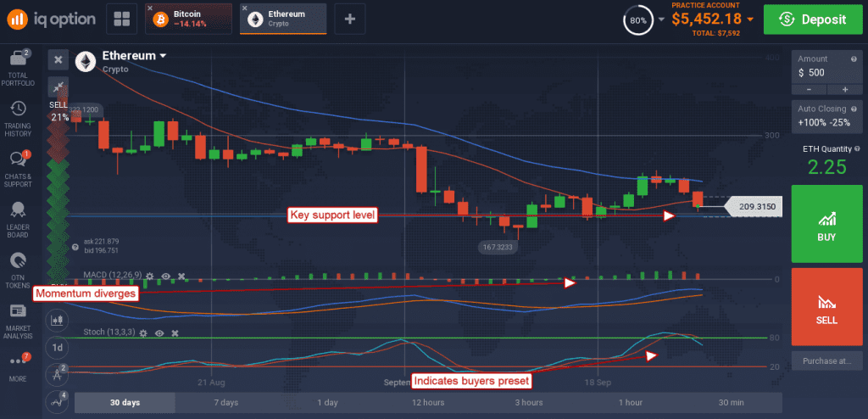The width and height of the screenshot is (868, 419).
Task: Click the Ethereum coin icon
Action: coord(86,62)
